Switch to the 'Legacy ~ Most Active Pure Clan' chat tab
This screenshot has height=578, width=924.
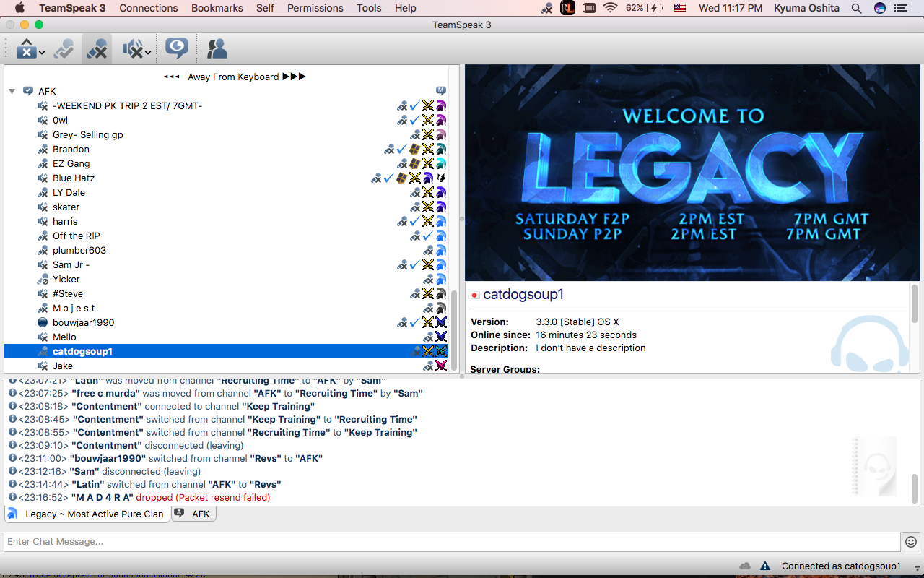tap(87, 514)
